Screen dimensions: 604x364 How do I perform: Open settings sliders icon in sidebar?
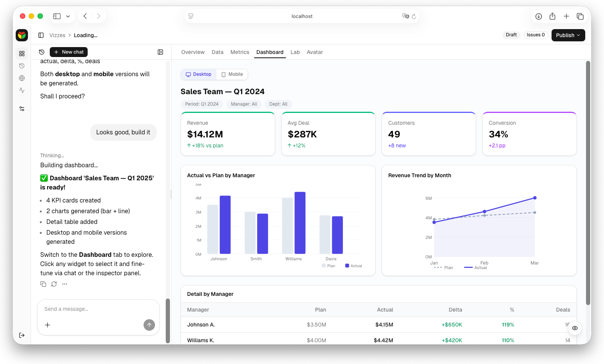coord(22,109)
